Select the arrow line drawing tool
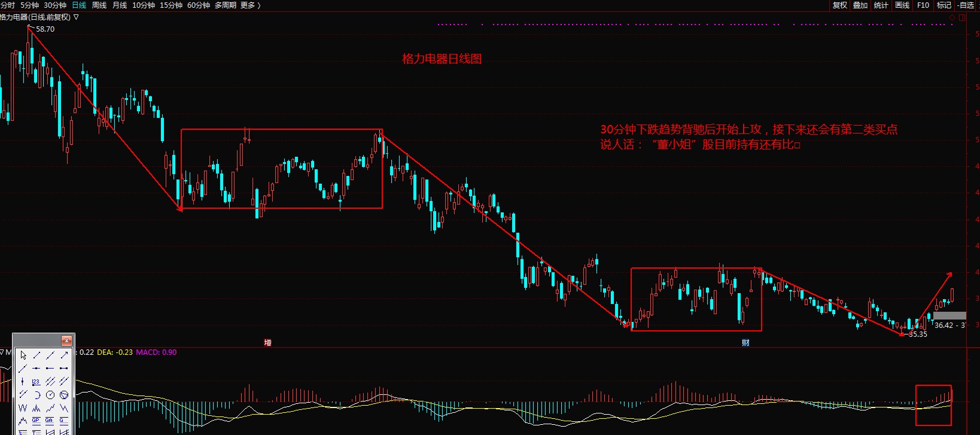Viewport: 980px width, 435px height. tap(64, 355)
